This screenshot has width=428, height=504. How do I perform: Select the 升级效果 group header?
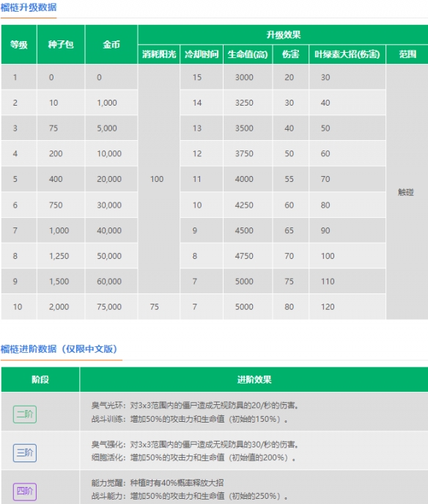click(283, 34)
